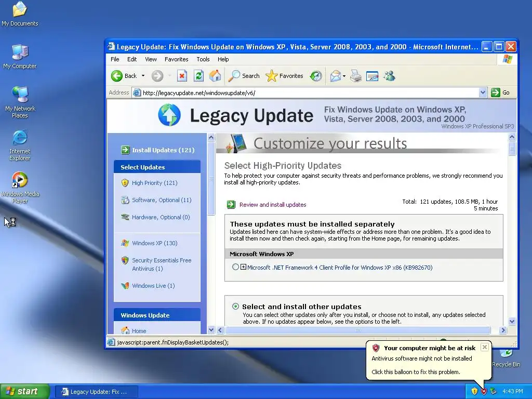
Task: Open the File menu
Action: [115, 59]
